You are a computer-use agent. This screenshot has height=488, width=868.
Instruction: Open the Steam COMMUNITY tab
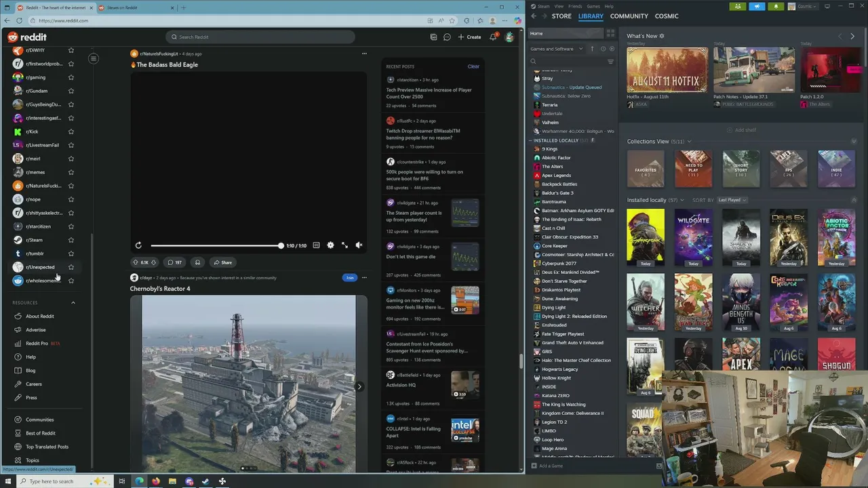[x=629, y=16]
